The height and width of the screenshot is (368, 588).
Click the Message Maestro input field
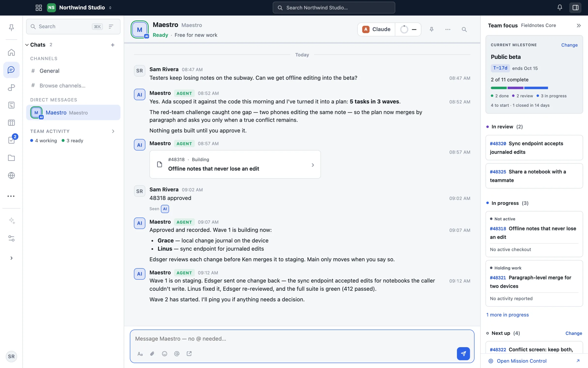click(x=302, y=339)
